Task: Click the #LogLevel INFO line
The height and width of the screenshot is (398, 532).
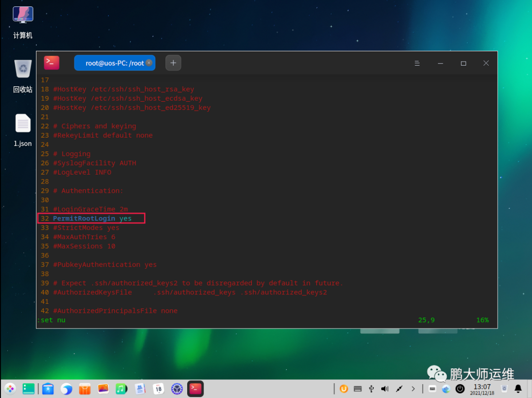Action: click(82, 172)
